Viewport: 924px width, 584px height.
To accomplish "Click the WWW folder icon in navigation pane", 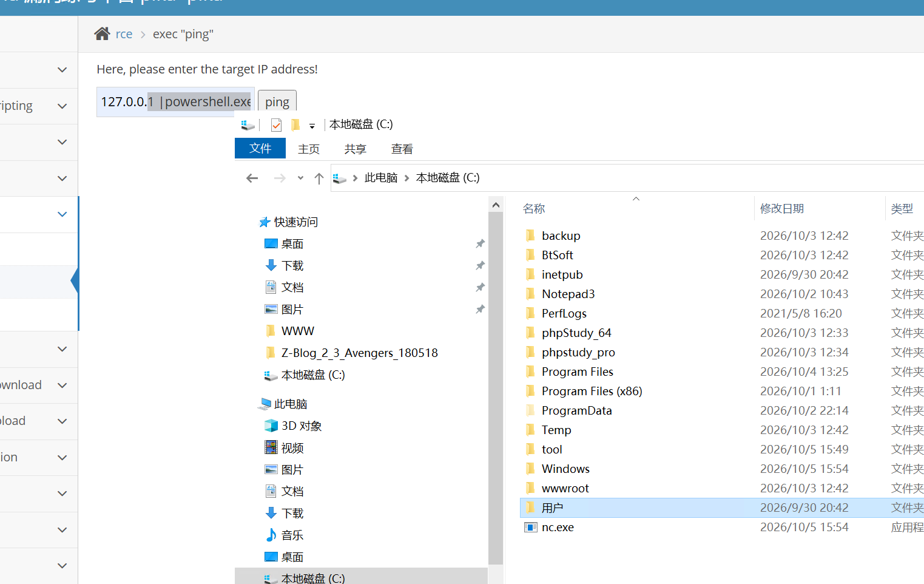I will 271,331.
